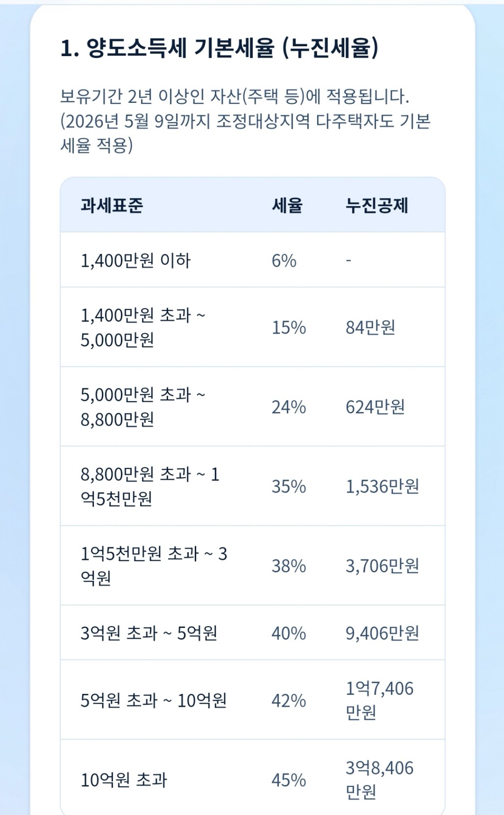Select the '1,400만원 이하' row cell
This screenshot has width=504, height=815.
(x=135, y=260)
